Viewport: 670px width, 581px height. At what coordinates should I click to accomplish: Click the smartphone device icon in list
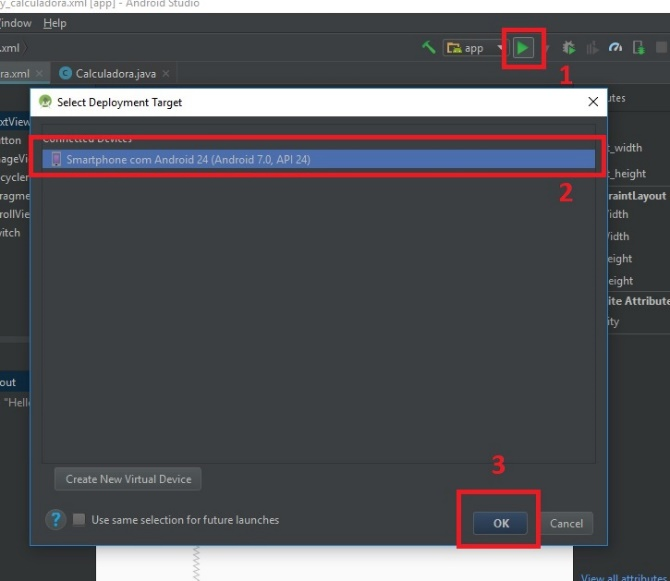[56, 159]
